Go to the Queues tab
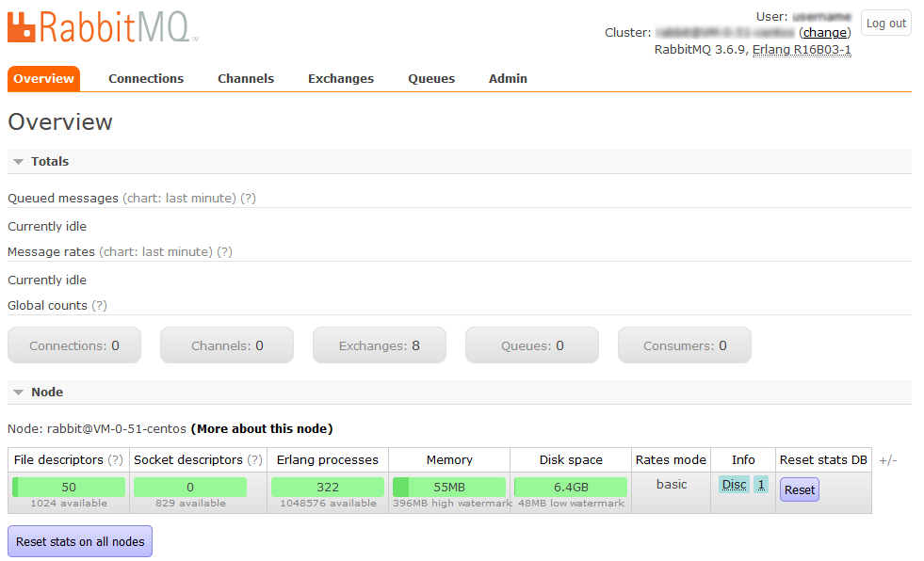Screen dimensions: 924x561 point(431,79)
